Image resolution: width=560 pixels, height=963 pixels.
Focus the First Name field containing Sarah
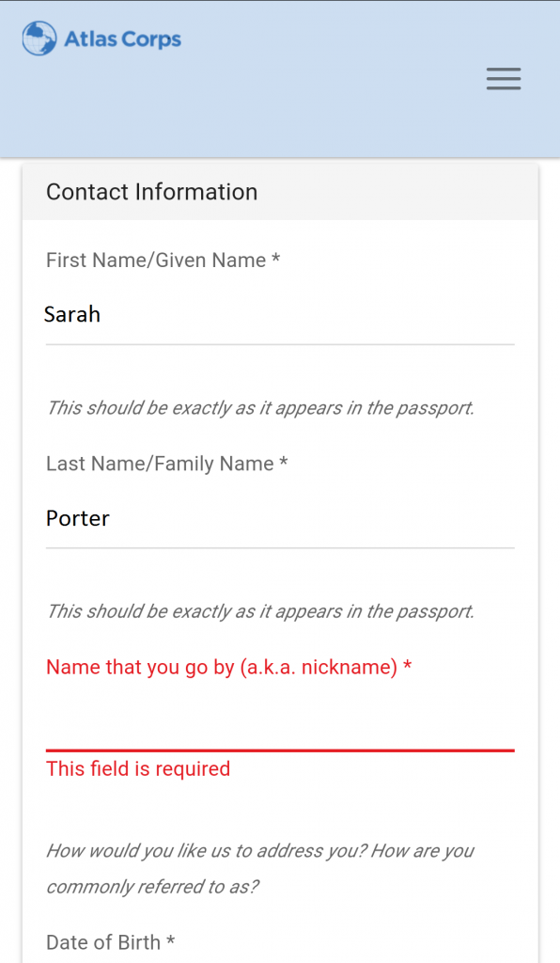tap(280, 314)
